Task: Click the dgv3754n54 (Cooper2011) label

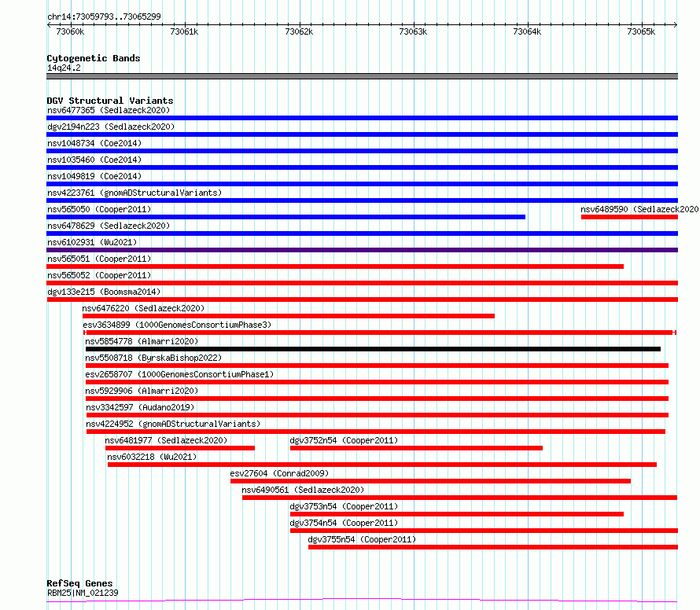Action: pyautogui.click(x=344, y=523)
